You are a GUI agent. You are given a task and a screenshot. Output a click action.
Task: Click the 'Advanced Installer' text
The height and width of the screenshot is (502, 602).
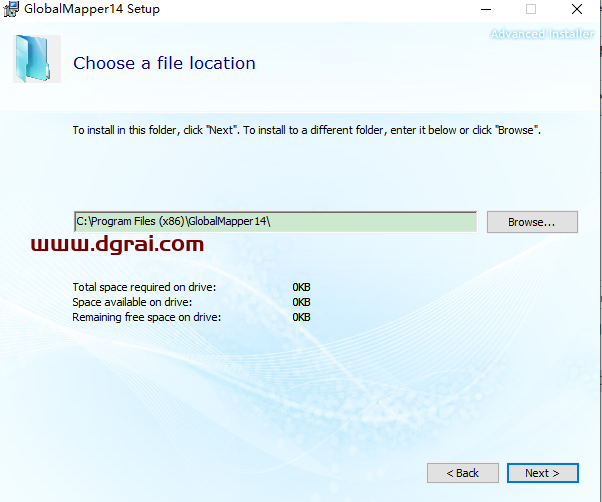coord(542,34)
